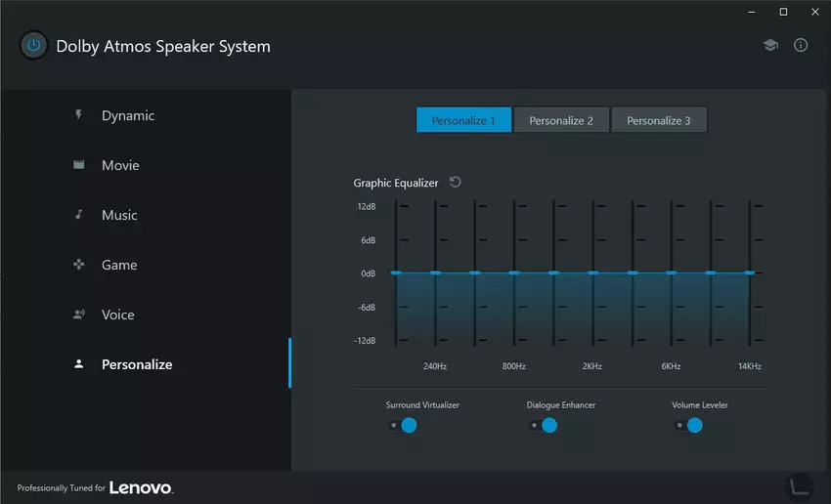Click the Game controller icon in sidebar
This screenshot has width=831, height=504.
coord(79,265)
